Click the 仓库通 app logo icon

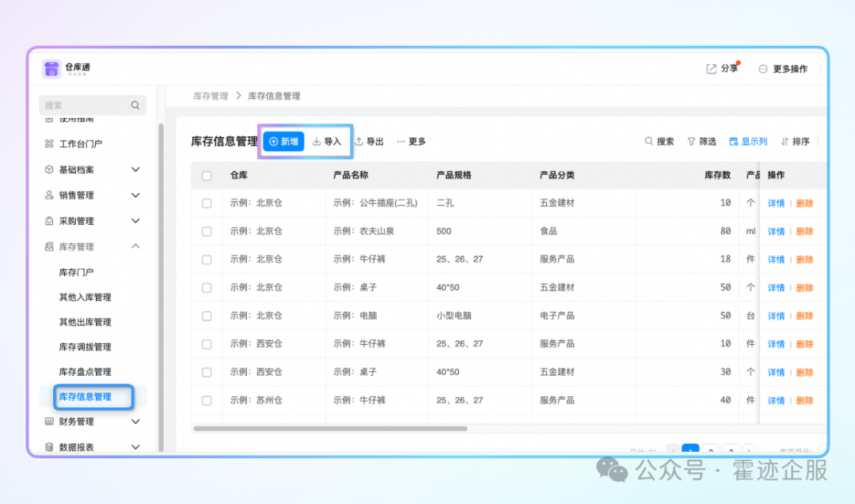tap(51, 69)
